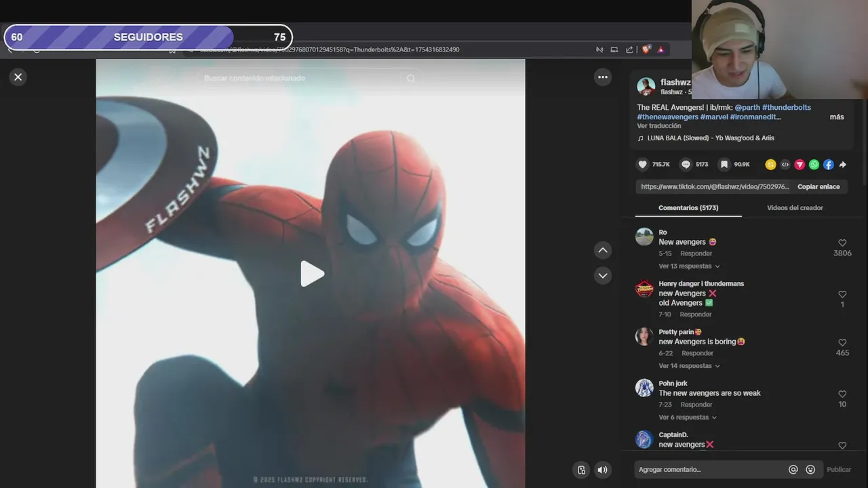868x488 pixels.
Task: Click search magnifier icon over video
Action: click(x=411, y=79)
